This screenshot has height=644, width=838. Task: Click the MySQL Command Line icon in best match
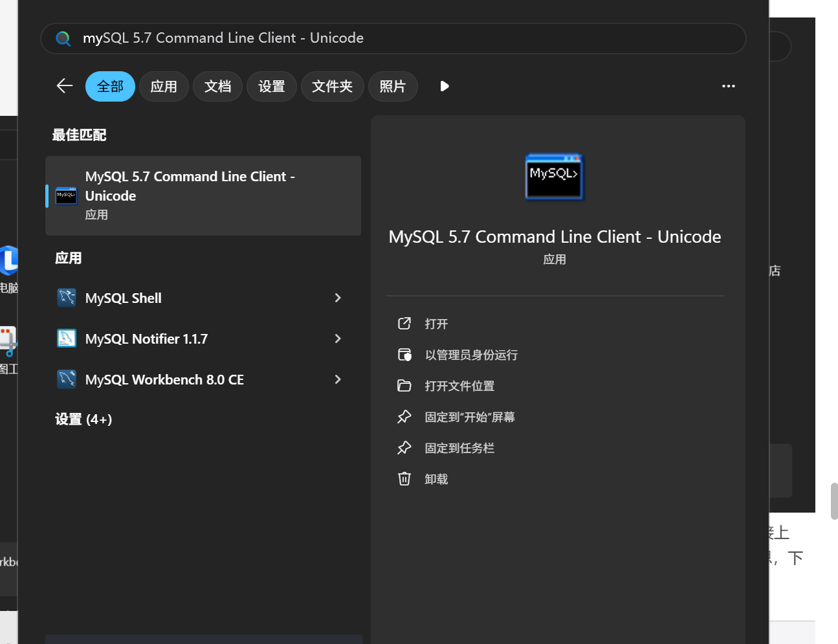[66, 195]
